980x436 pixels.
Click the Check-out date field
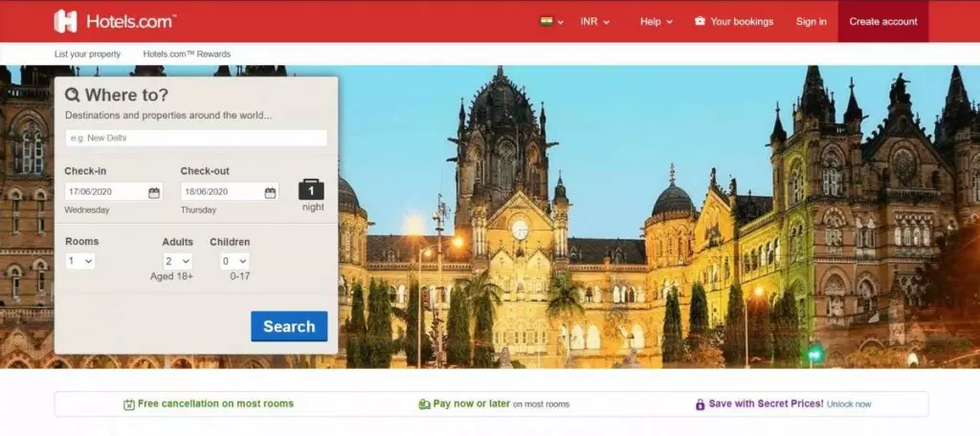(x=230, y=192)
